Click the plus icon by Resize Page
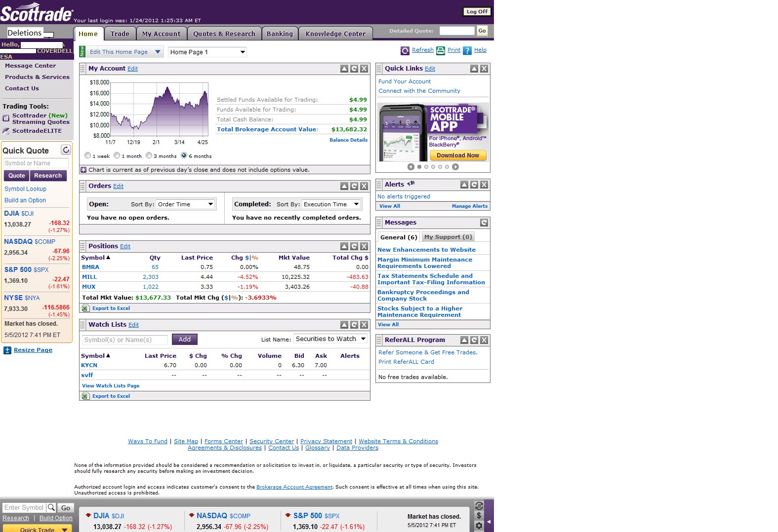Screen dimensions: 778x532 [7, 350]
